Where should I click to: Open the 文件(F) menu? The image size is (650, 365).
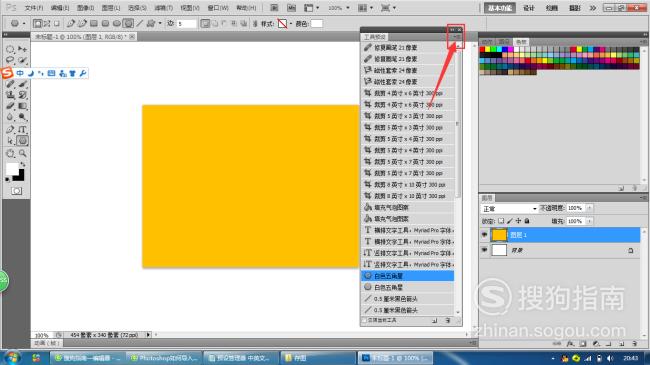[x=34, y=8]
